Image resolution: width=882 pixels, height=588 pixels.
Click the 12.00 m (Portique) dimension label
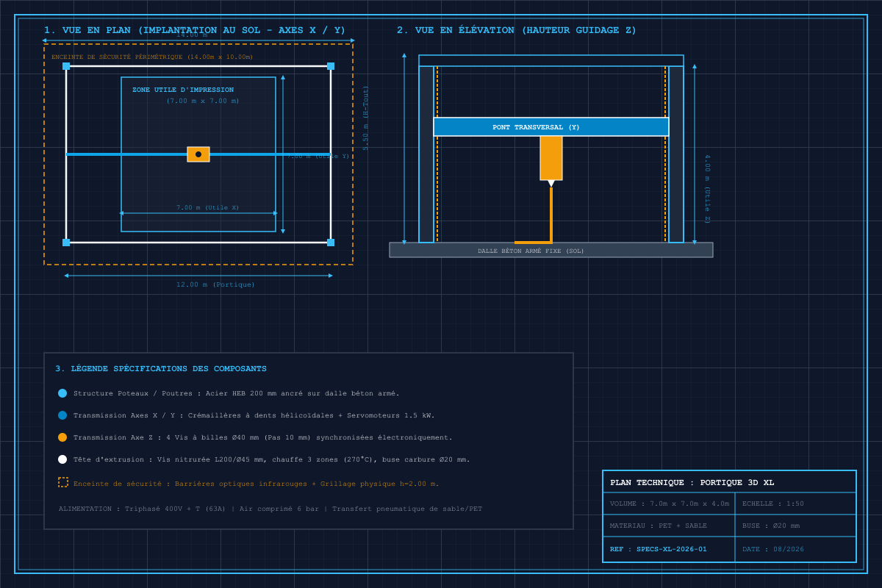(215, 284)
